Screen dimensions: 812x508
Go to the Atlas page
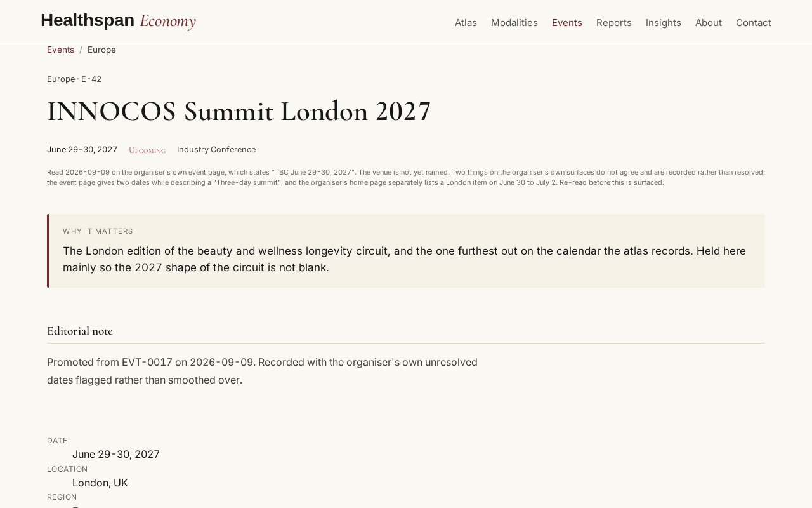[466, 23]
